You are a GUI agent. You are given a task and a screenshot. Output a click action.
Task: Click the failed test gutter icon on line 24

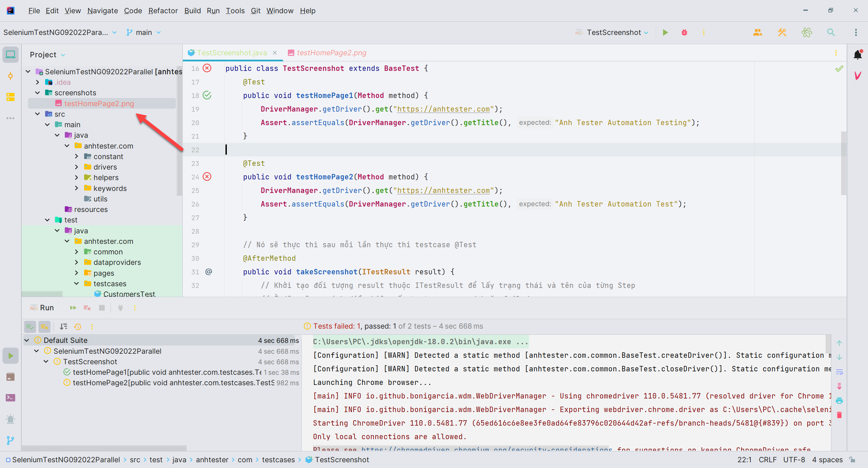(x=207, y=177)
